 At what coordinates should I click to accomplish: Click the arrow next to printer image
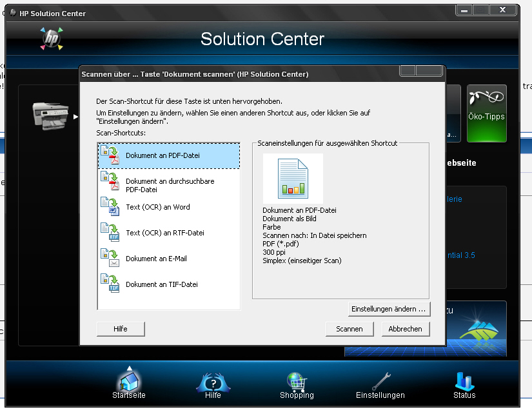coord(75,117)
